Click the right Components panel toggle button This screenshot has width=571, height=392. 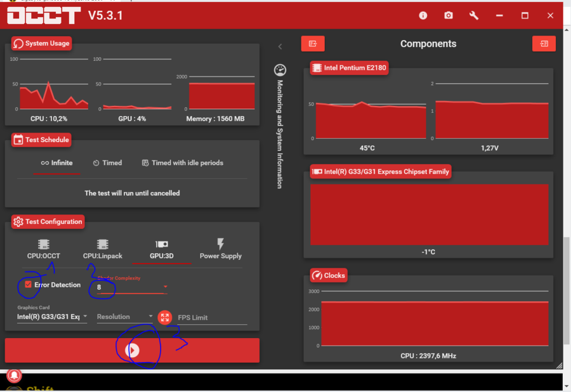click(544, 44)
